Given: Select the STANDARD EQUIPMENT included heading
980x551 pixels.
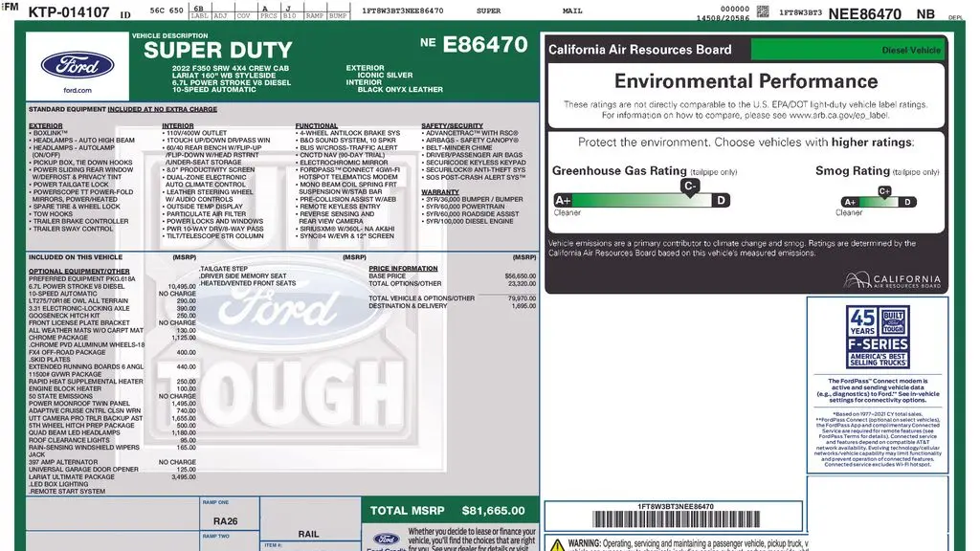Looking at the screenshot, I should (122, 109).
